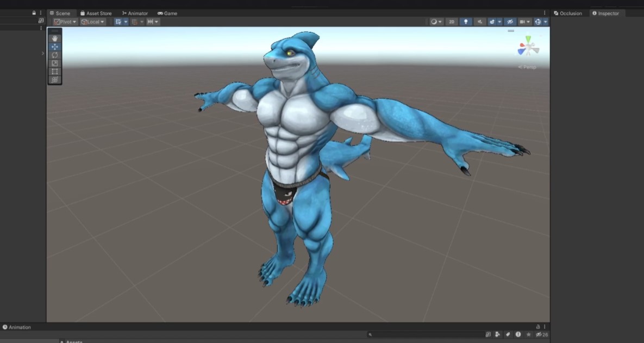Select the Move tool
Viewport: 644px width, 343px height.
coord(55,47)
